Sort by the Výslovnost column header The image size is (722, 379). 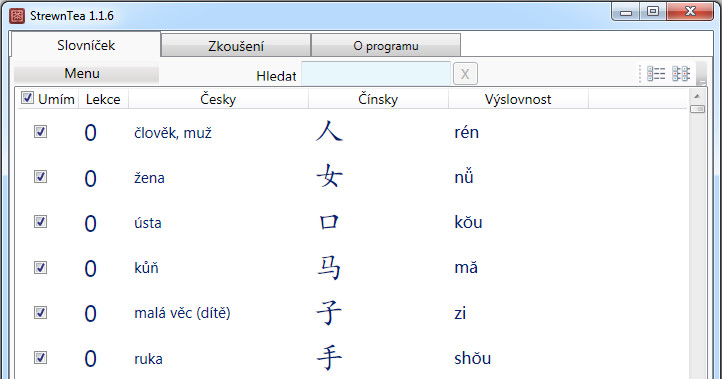click(518, 99)
